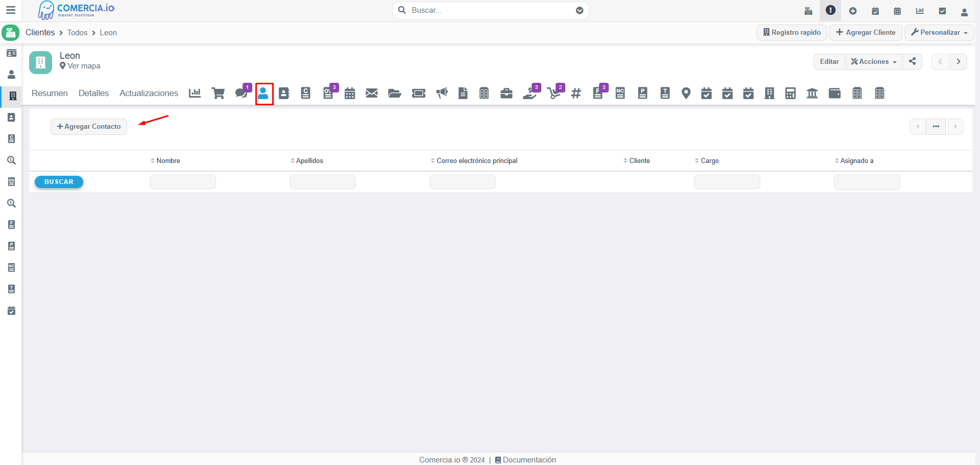
Task: Open the dolly cart tab with badge 2
Action: (x=555, y=92)
